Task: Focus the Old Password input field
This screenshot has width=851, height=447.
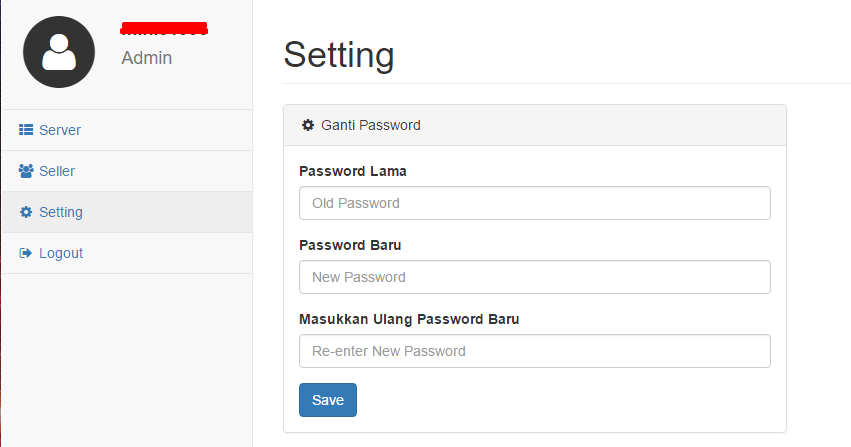Action: (535, 203)
